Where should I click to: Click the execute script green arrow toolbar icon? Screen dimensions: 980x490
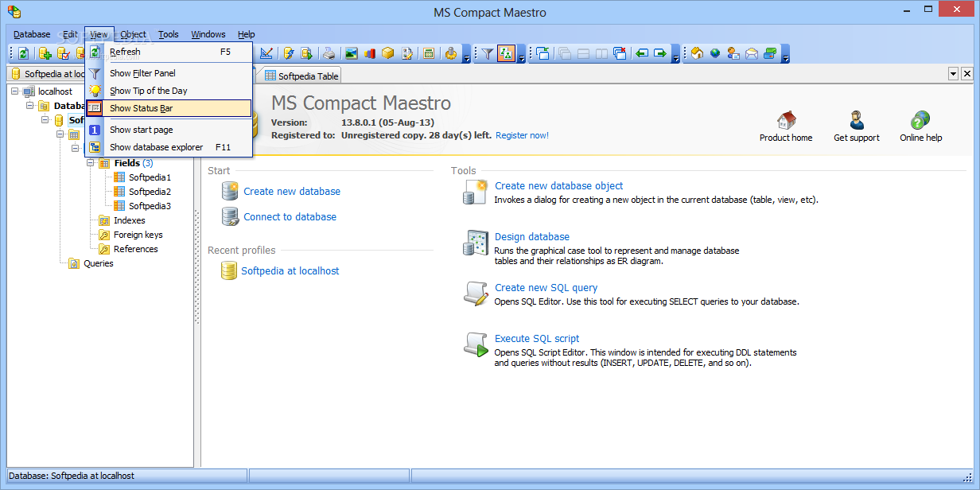[x=307, y=53]
